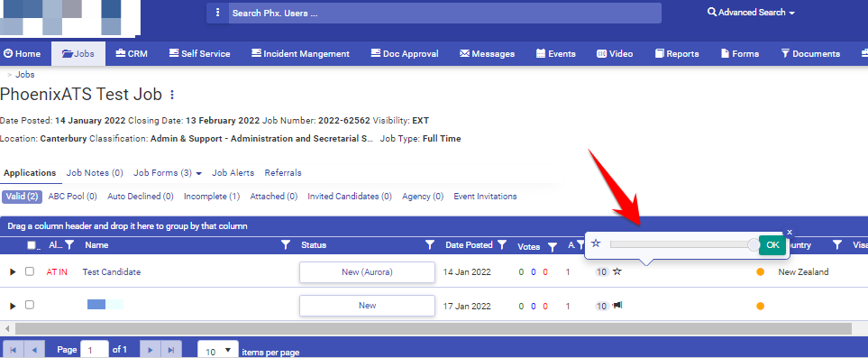Click the megaphone icon in second row
Viewport: 868px width, 358px height.
click(x=617, y=306)
